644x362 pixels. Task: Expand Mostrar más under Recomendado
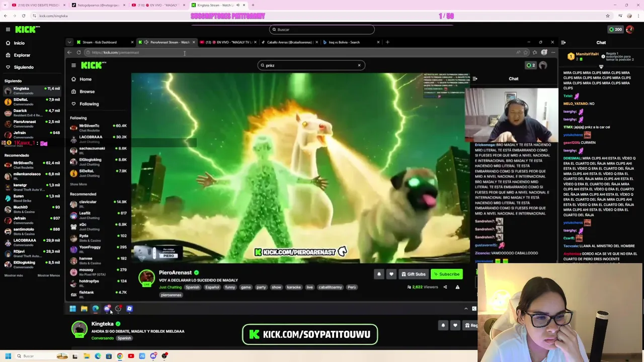(14, 276)
